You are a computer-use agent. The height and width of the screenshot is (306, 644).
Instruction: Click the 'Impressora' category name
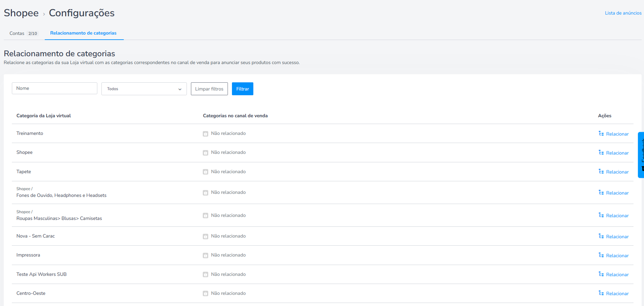tap(28, 255)
